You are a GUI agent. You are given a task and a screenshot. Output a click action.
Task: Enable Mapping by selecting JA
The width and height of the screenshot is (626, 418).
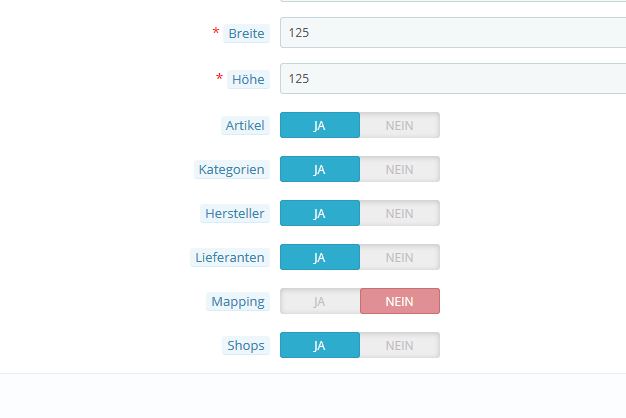pyautogui.click(x=320, y=301)
